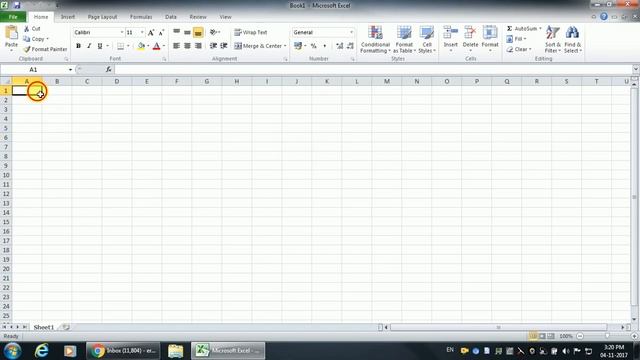Open the Borders dropdown arrow
Viewport: 640px width, 360px height.
[x=128, y=46]
